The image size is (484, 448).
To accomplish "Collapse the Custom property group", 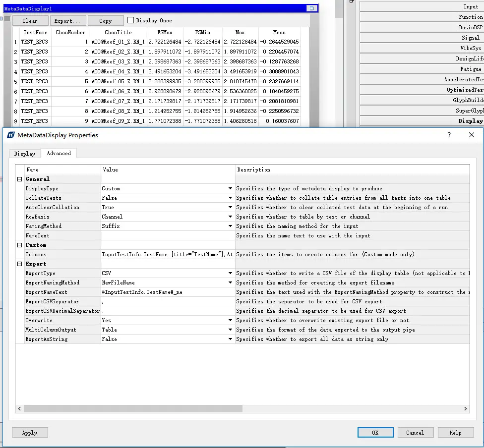I will point(19,245).
